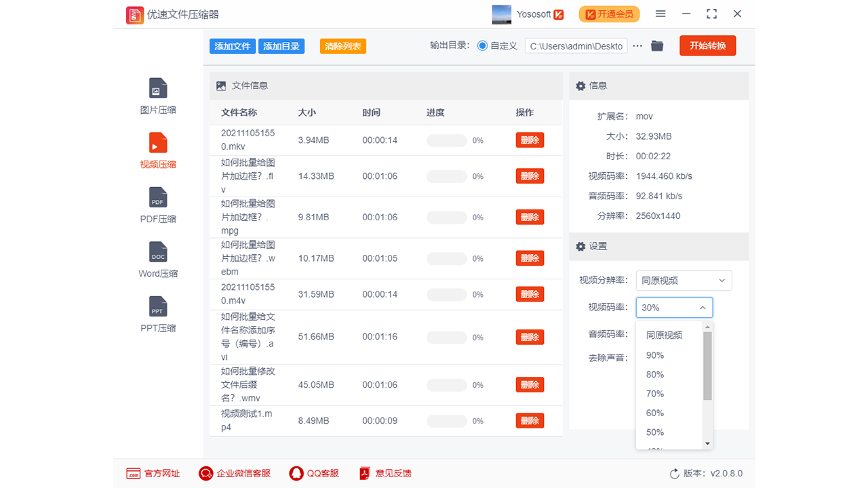Send feedback via 意见反馈
The image size is (868, 488).
click(384, 473)
